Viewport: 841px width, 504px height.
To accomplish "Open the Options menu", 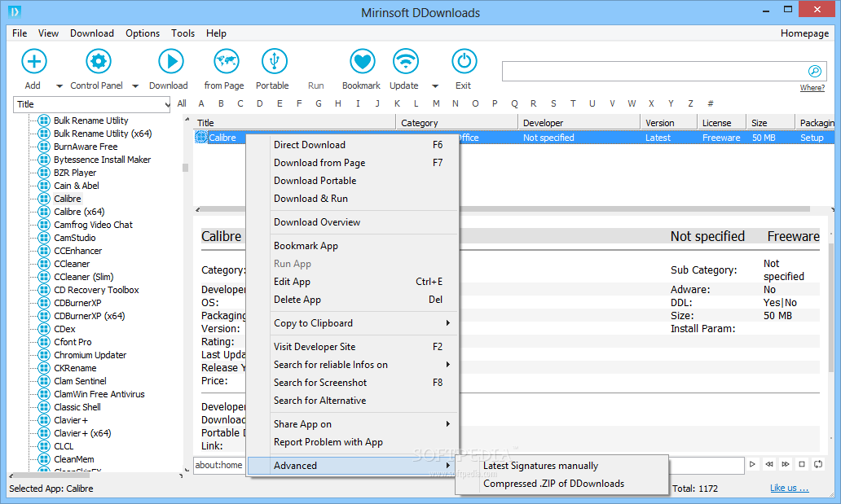I will (x=143, y=33).
